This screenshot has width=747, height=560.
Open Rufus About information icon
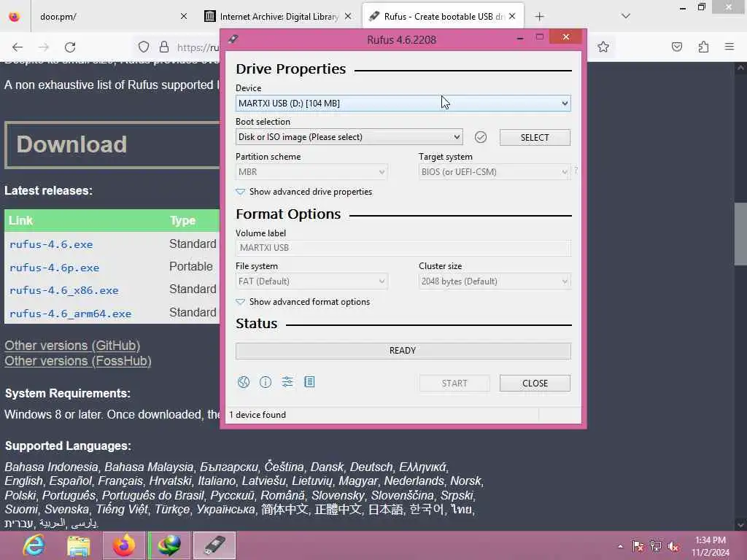pyautogui.click(x=266, y=382)
